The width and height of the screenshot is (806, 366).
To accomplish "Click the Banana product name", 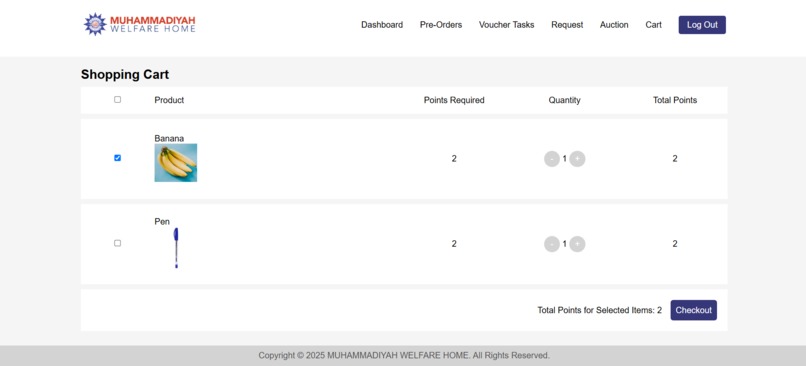I will pos(169,138).
